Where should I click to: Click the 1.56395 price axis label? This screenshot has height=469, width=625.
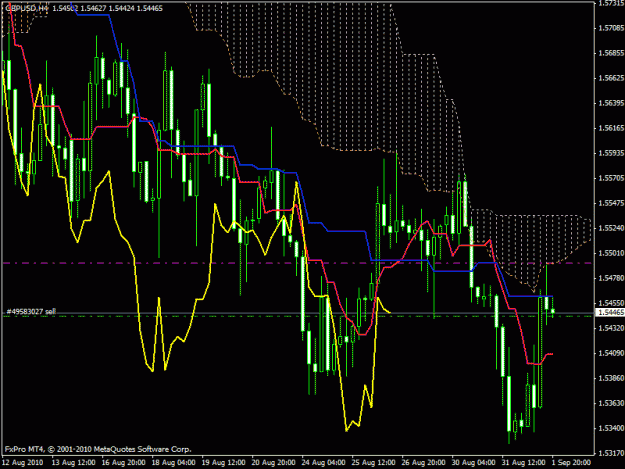611,103
